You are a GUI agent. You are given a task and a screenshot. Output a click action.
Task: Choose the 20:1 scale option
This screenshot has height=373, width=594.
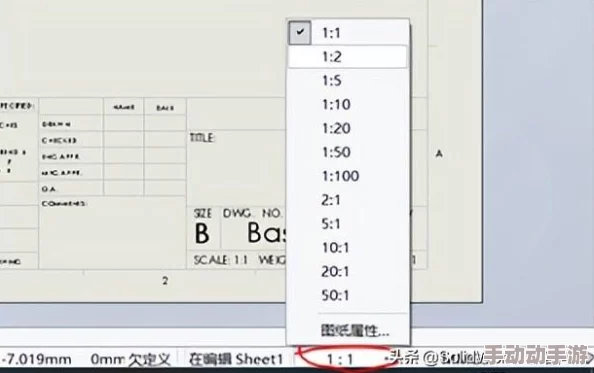(x=348, y=272)
